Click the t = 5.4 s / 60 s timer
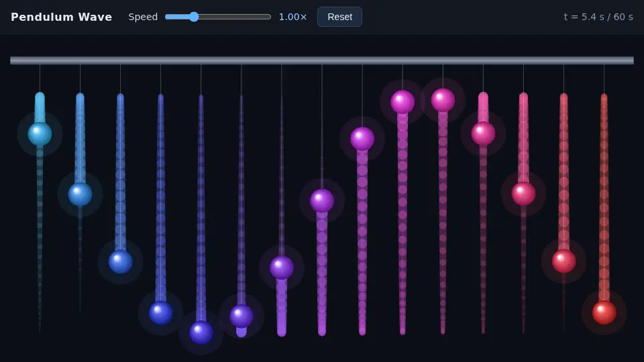Image resolution: width=644 pixels, height=362 pixels. tap(598, 17)
